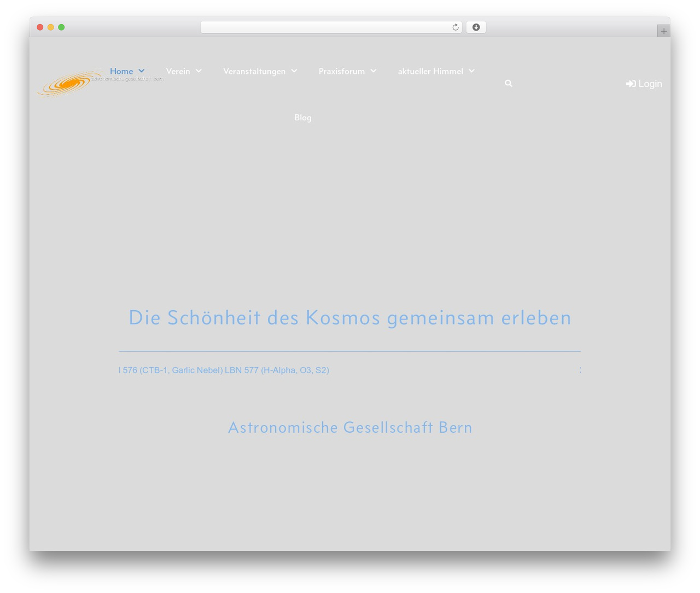Open a new tab with plus button
Screen dimensions: 700x593
point(664,31)
